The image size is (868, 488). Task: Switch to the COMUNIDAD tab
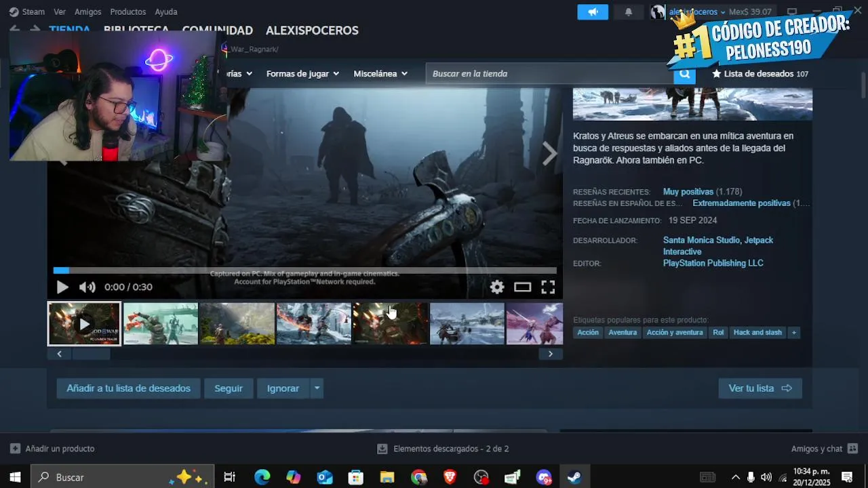coord(217,30)
